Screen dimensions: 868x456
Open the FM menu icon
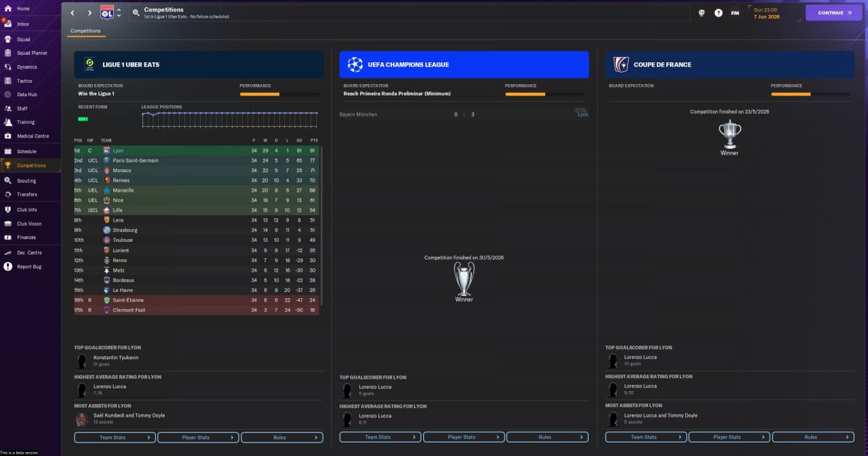735,13
